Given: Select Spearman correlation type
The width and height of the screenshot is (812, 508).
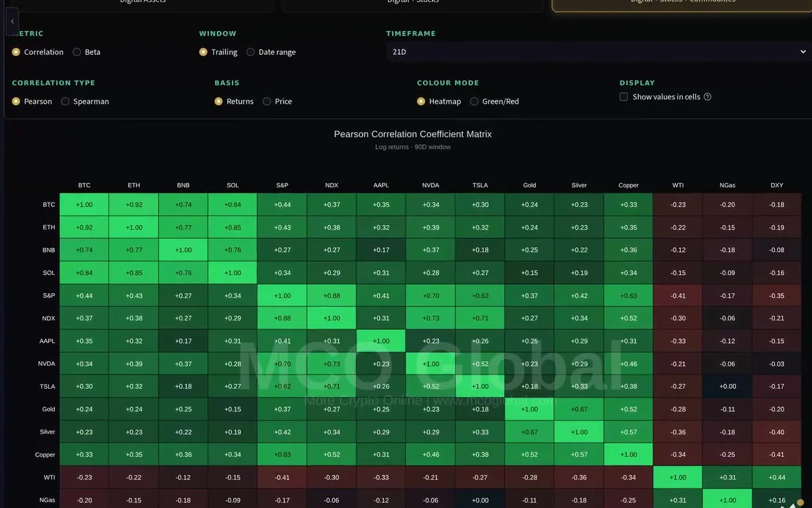Looking at the screenshot, I should (x=85, y=102).
